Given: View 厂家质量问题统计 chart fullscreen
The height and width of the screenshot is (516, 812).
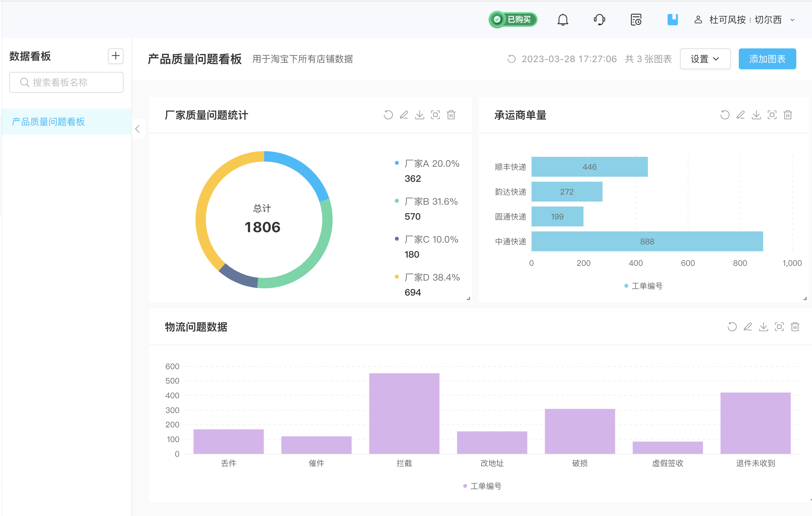Looking at the screenshot, I should (435, 115).
